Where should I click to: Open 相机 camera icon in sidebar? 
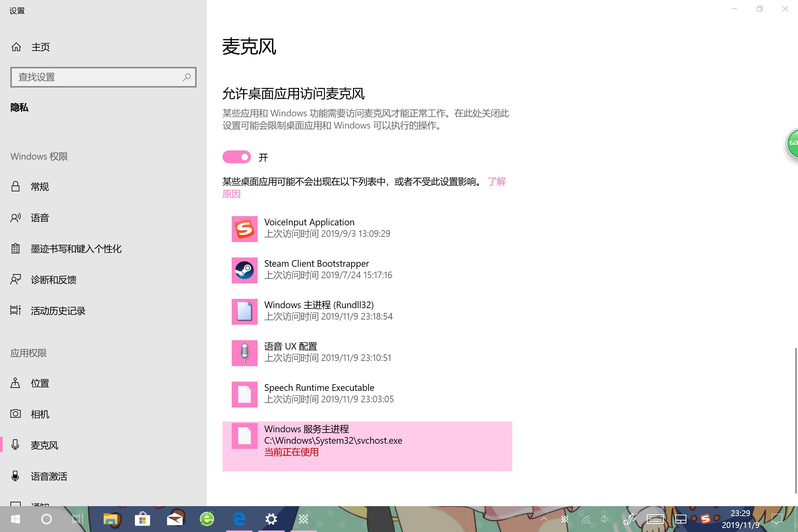click(16, 414)
